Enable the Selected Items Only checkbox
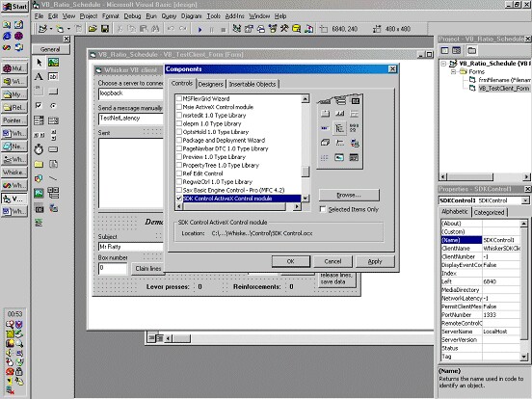Screen dimensions: 532x399 point(323,209)
